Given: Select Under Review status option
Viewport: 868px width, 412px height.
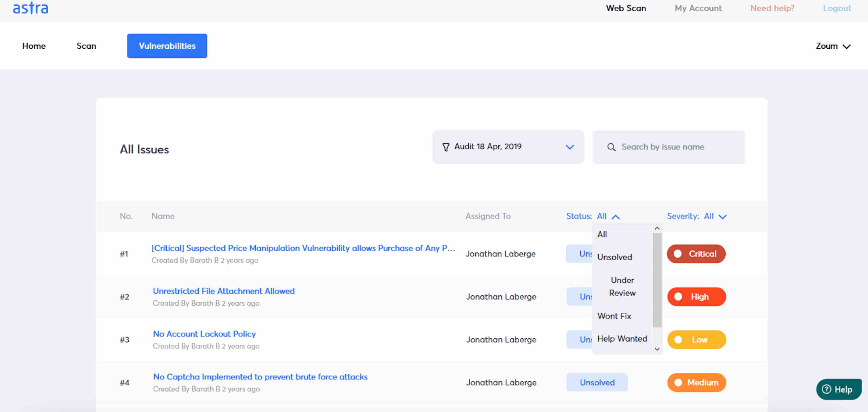Looking at the screenshot, I should 622,286.
